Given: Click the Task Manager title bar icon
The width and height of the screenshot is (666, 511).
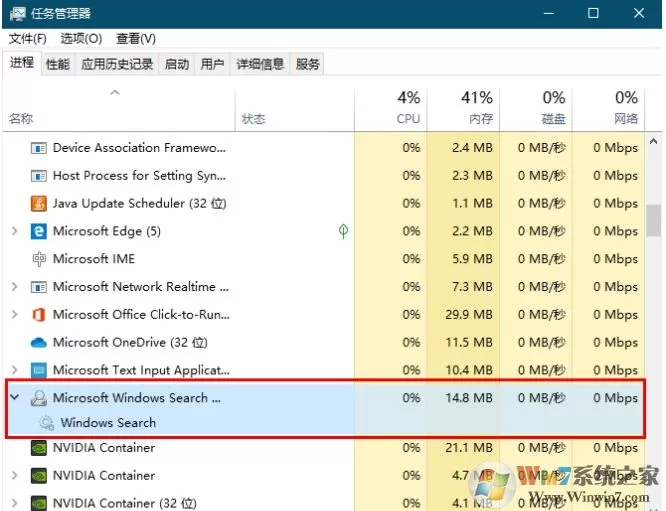Looking at the screenshot, I should pyautogui.click(x=17, y=14).
